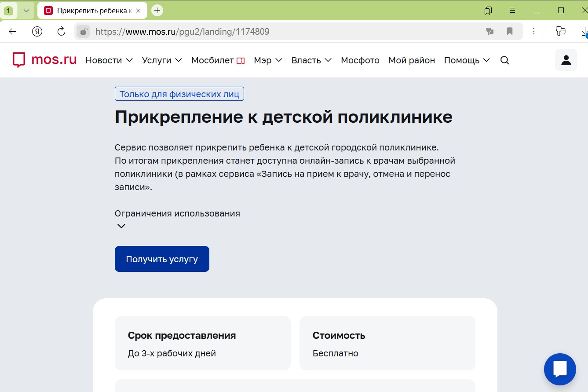Go back to the previous page
588x392 pixels.
(x=12, y=31)
